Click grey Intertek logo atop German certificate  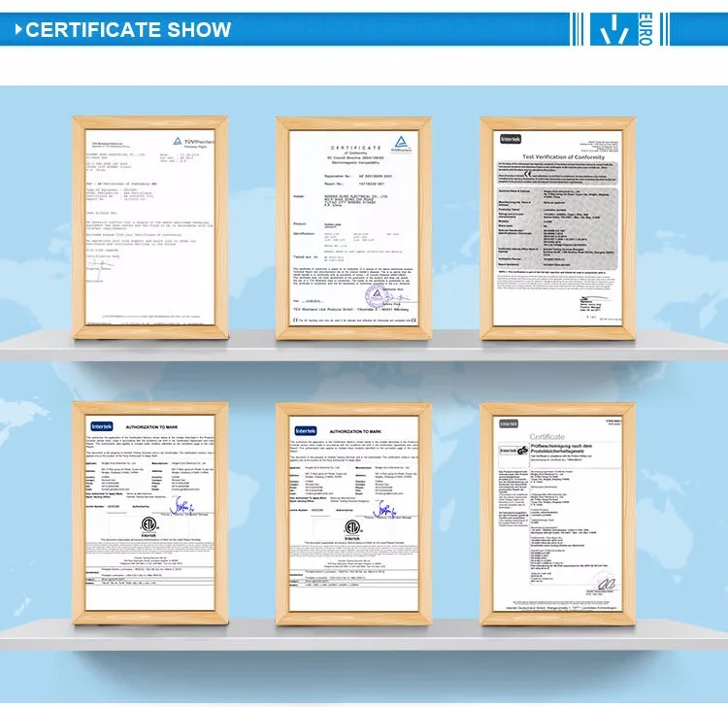[x=509, y=423]
